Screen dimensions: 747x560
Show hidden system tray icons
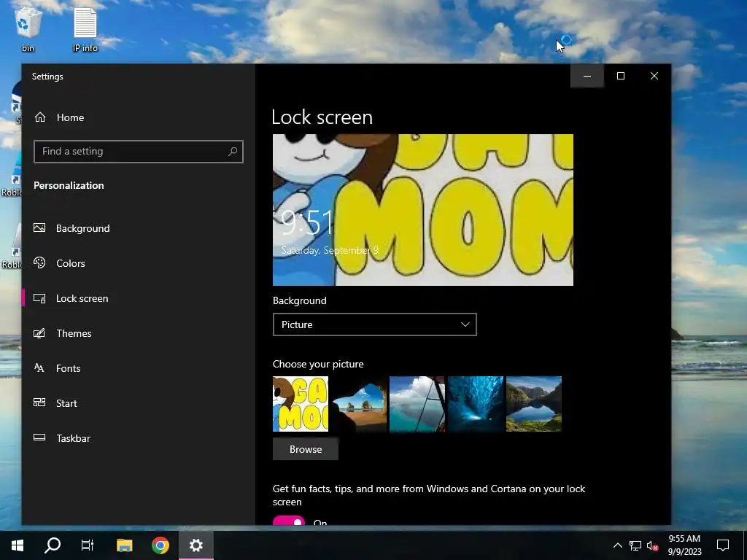tap(617, 545)
